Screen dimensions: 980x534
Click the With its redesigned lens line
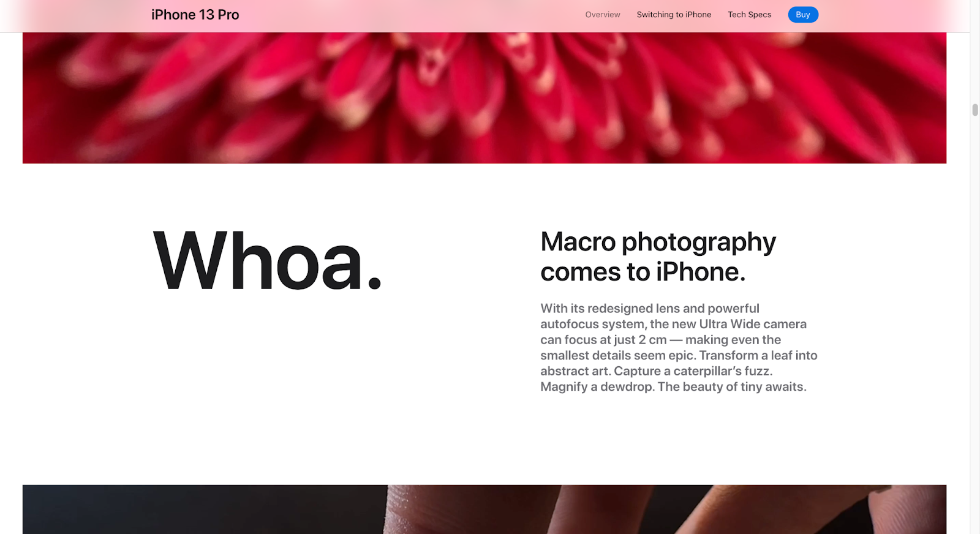click(x=650, y=309)
